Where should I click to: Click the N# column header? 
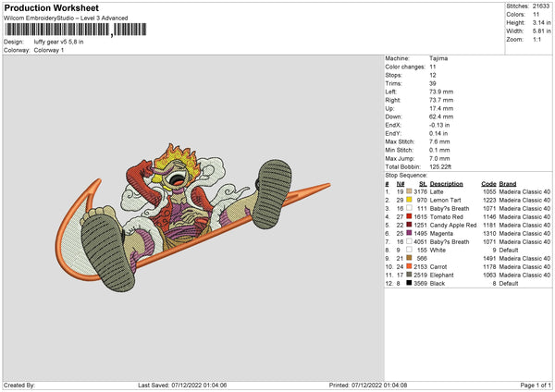point(401,184)
